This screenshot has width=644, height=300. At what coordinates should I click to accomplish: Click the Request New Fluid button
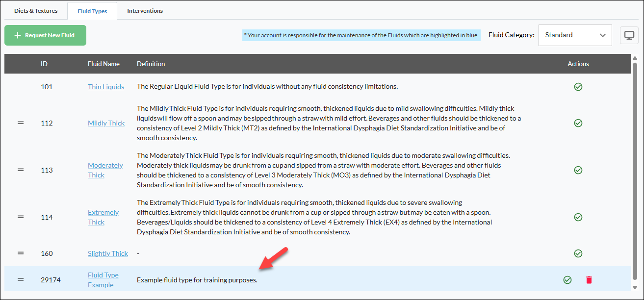coord(45,35)
